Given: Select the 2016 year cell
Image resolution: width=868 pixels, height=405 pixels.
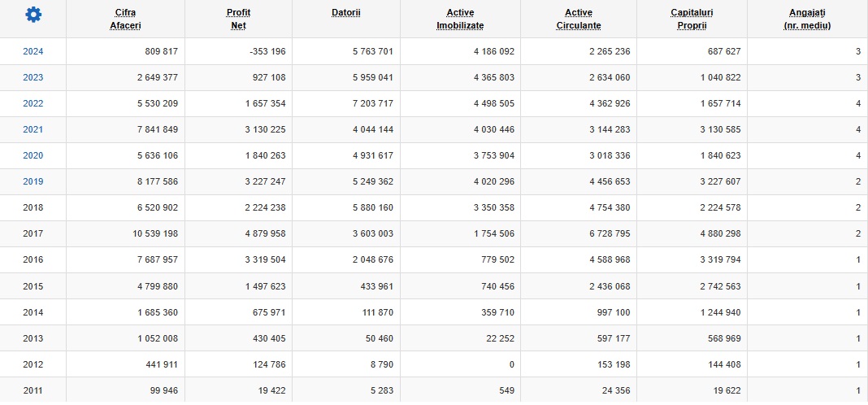Looking at the screenshot, I should (33, 260).
